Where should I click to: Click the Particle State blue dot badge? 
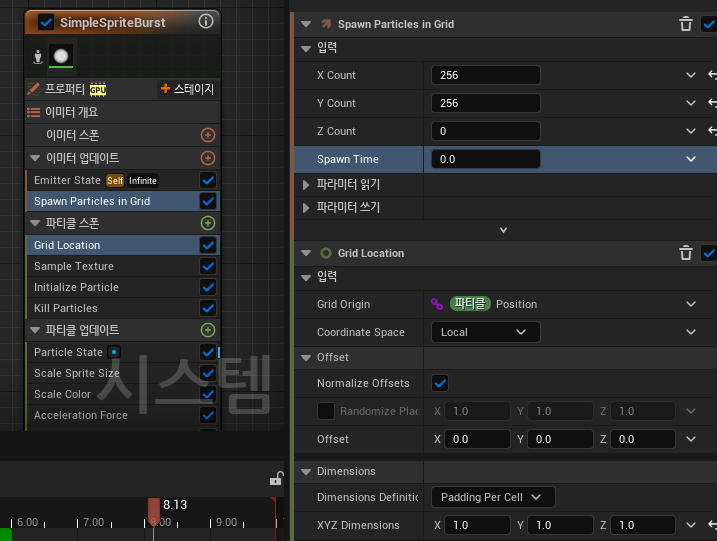pyautogui.click(x=114, y=352)
